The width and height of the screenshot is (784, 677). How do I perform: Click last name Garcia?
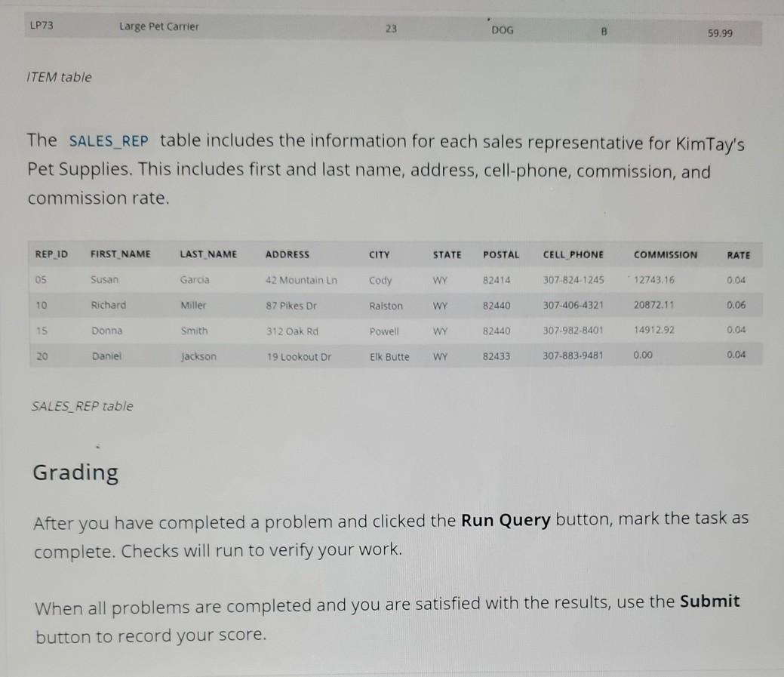click(x=195, y=279)
